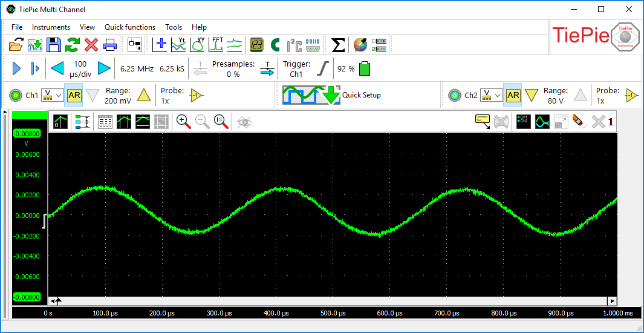The width and height of the screenshot is (644, 333).
Task: Open the Instruments menu
Action: pyautogui.click(x=51, y=27)
